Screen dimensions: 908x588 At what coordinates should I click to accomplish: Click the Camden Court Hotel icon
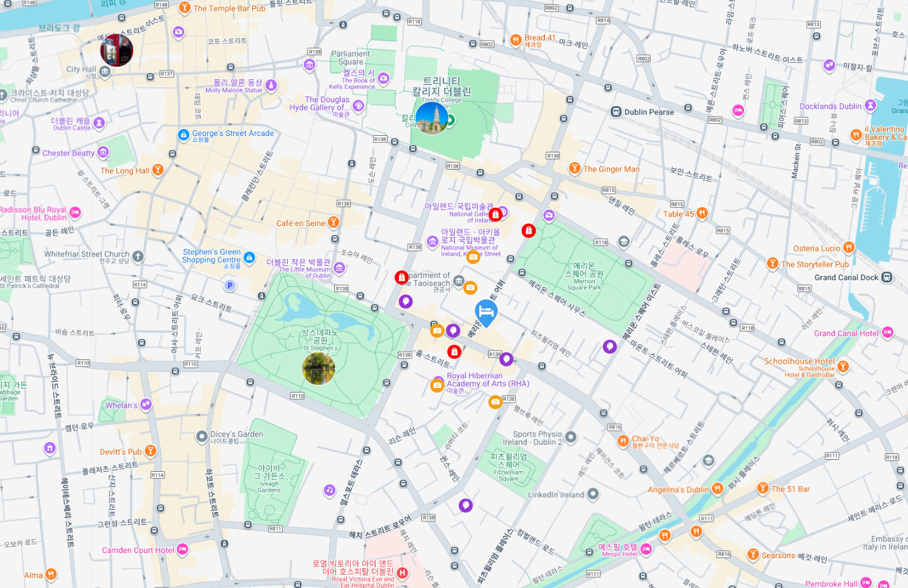[x=182, y=549]
